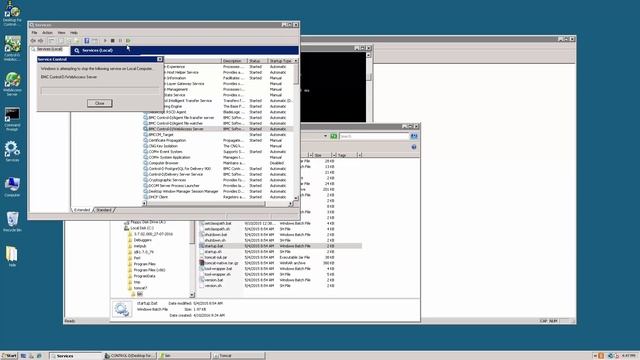
Task: Switch to the bin taskbar button
Action: [184, 356]
